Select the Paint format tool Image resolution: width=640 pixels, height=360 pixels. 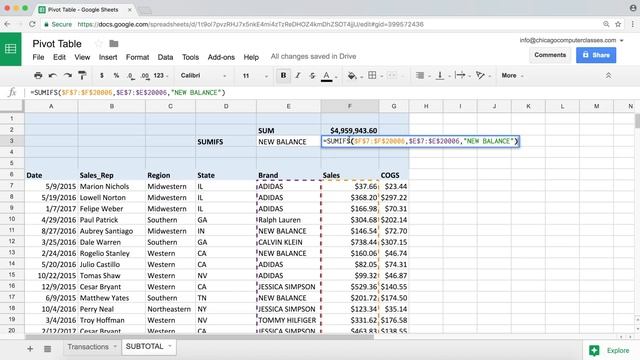point(82,76)
